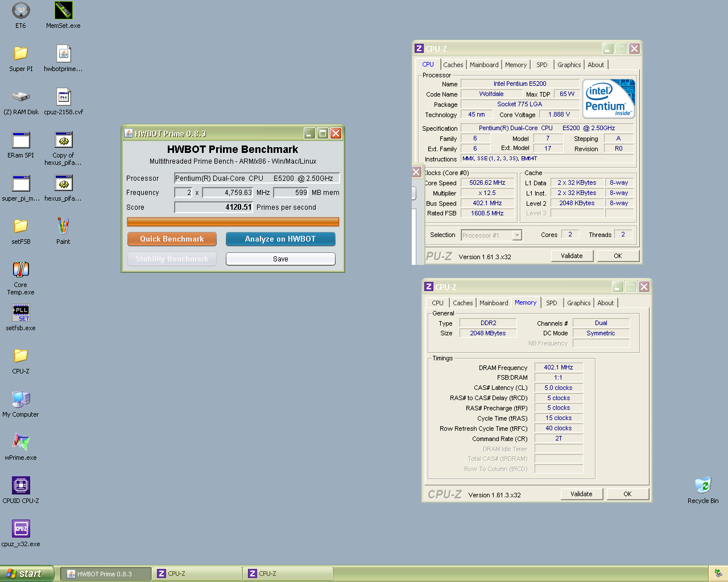Click the Rated FSB value 1608.5 MHz
The width and height of the screenshot is (728, 582).
click(487, 214)
